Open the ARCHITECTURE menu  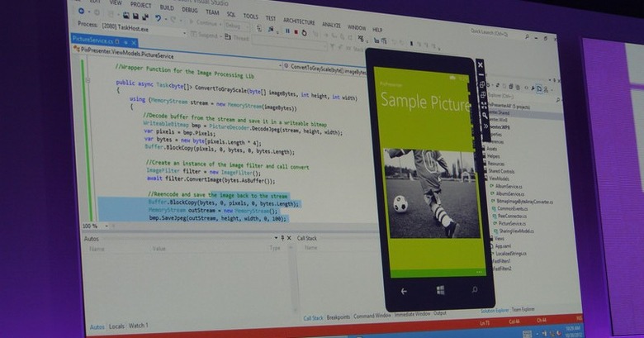coord(299,21)
